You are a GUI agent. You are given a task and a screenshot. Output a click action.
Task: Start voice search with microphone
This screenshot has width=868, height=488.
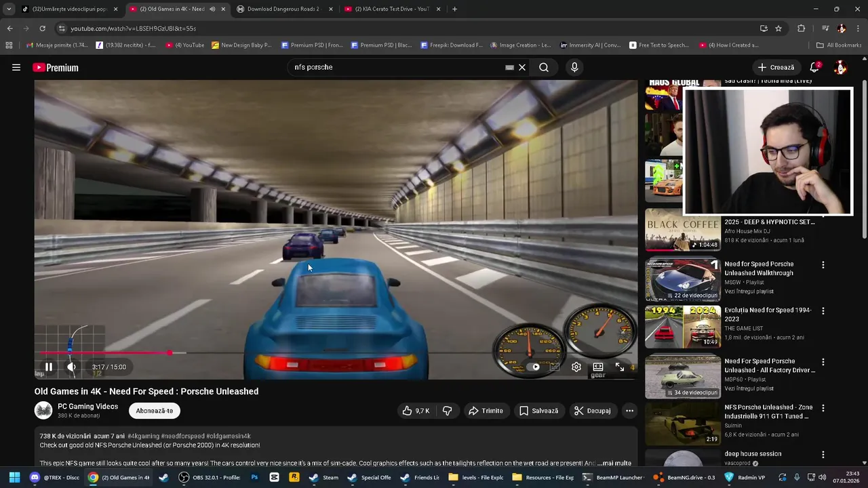[x=574, y=67]
